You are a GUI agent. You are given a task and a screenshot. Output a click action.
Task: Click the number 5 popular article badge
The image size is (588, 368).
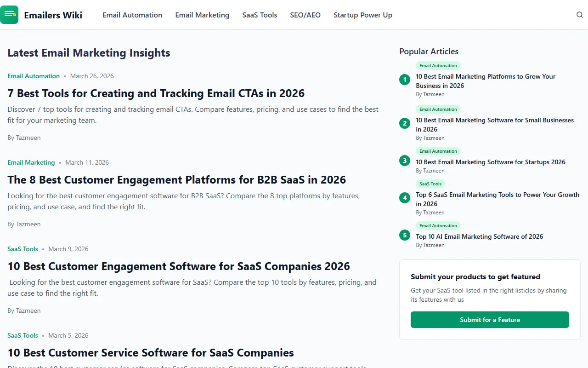405,235
